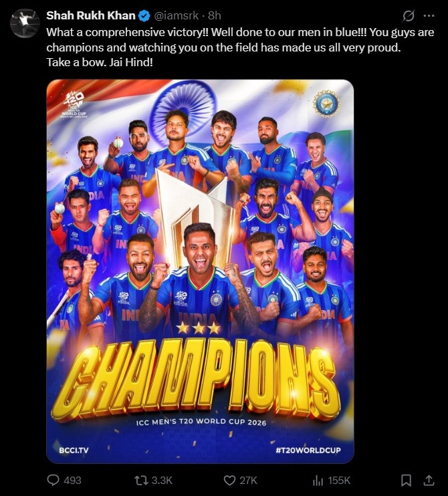Viewport: 448px width, 496px height.
Task: Click the Shah Rukh Khan display name
Action: (x=91, y=15)
